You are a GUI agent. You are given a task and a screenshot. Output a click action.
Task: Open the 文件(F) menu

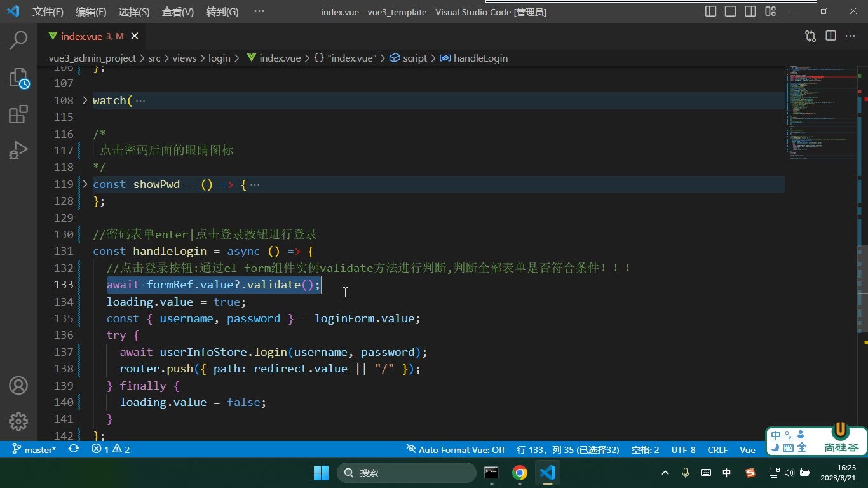(48, 11)
